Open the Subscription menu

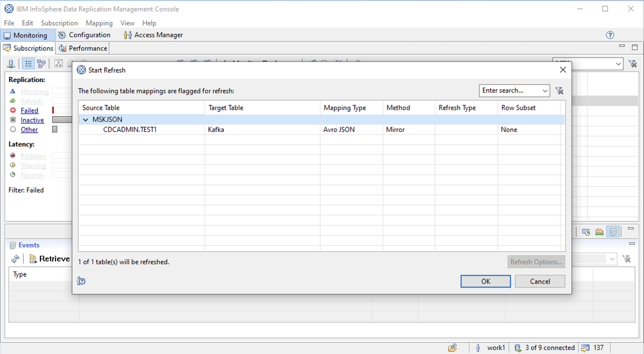click(x=59, y=23)
